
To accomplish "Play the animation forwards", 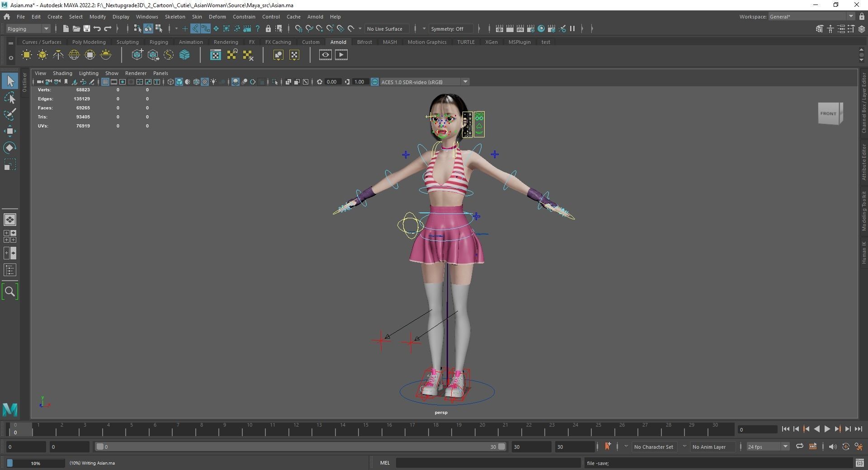I will point(827,429).
